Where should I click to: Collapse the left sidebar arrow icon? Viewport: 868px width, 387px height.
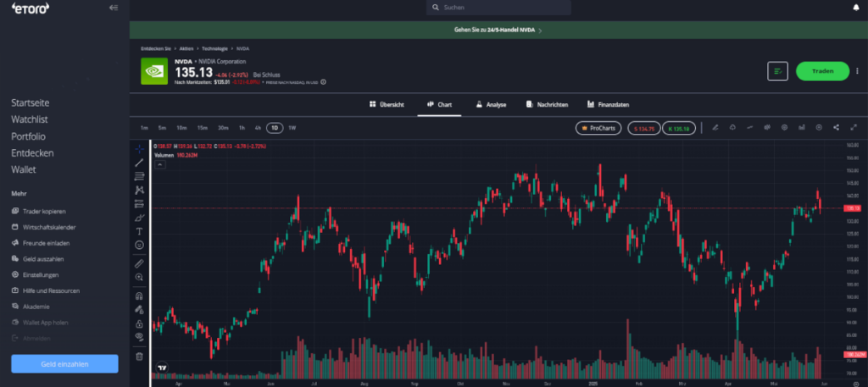(x=114, y=8)
